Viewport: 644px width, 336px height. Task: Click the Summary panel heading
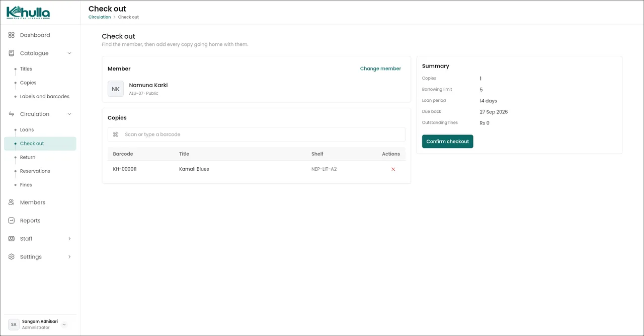[436, 66]
